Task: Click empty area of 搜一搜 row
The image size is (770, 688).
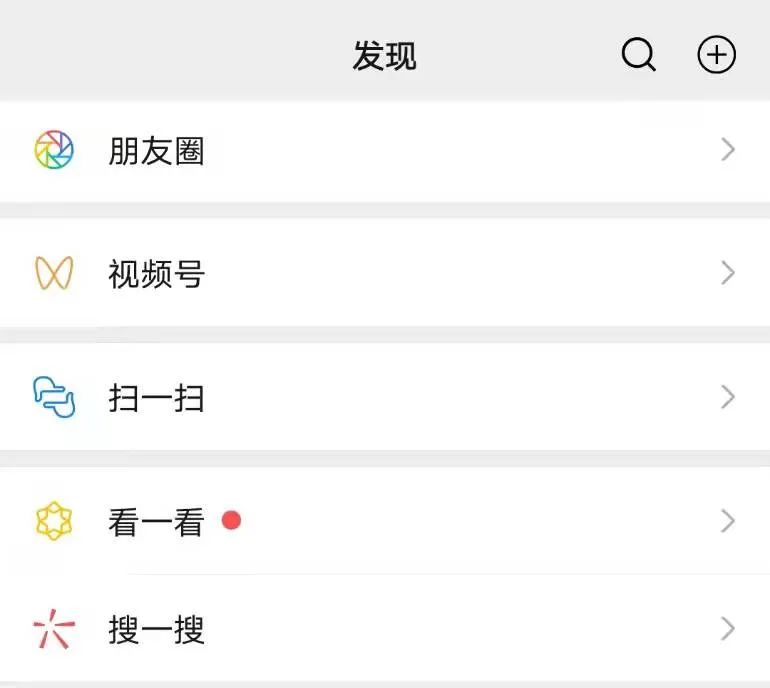Action: 450,630
